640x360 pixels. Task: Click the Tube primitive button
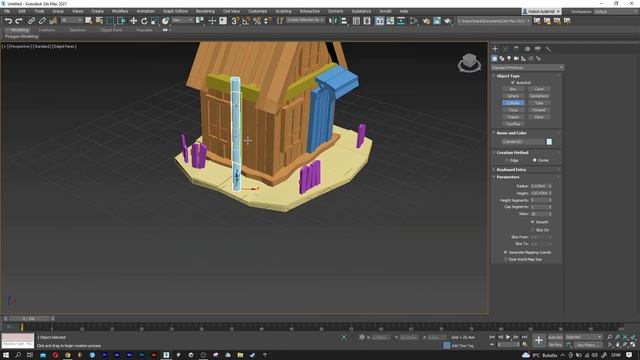point(539,103)
